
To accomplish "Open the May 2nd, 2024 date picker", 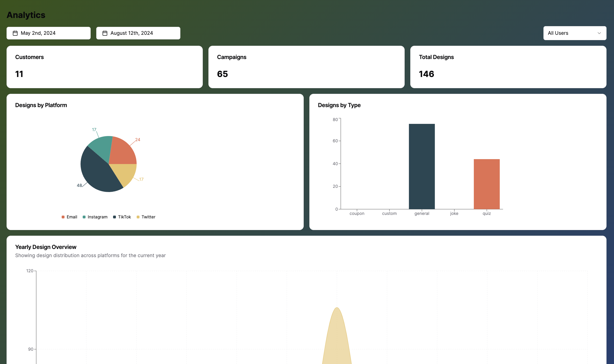I will tap(48, 33).
